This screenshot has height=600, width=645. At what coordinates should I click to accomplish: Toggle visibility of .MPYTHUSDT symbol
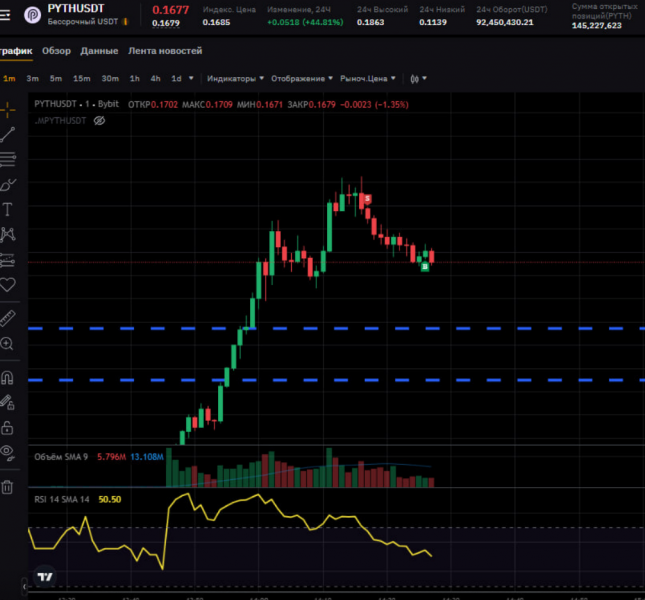(x=99, y=120)
